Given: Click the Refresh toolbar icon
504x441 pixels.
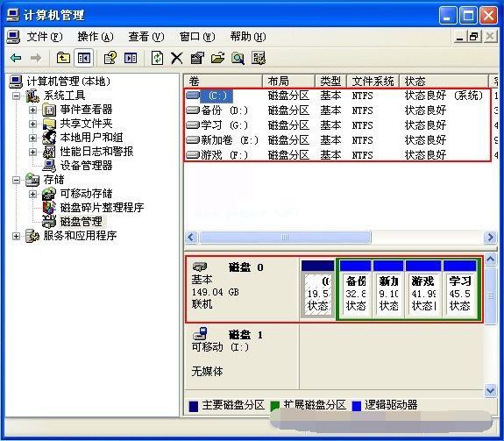Looking at the screenshot, I should (157, 58).
